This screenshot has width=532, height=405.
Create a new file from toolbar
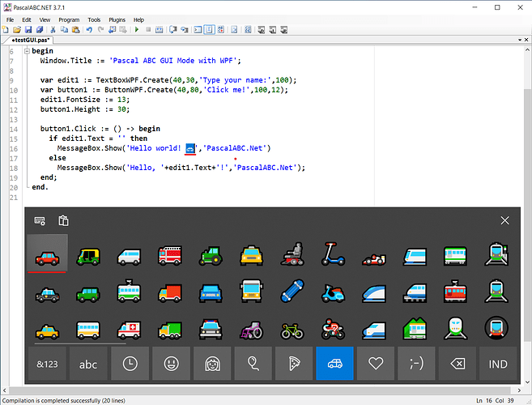(6, 30)
